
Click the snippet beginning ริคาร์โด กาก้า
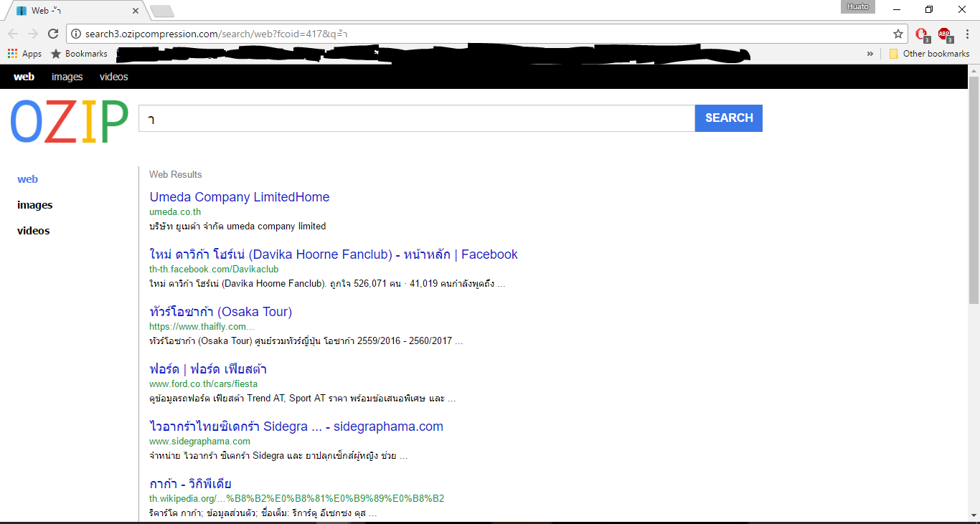[x=263, y=513]
